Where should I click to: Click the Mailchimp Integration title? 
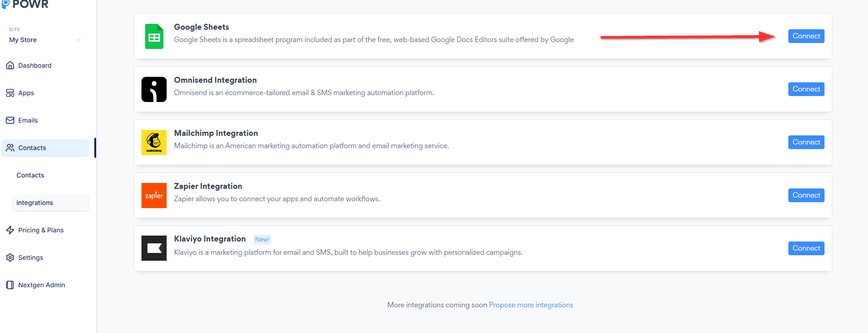(216, 133)
